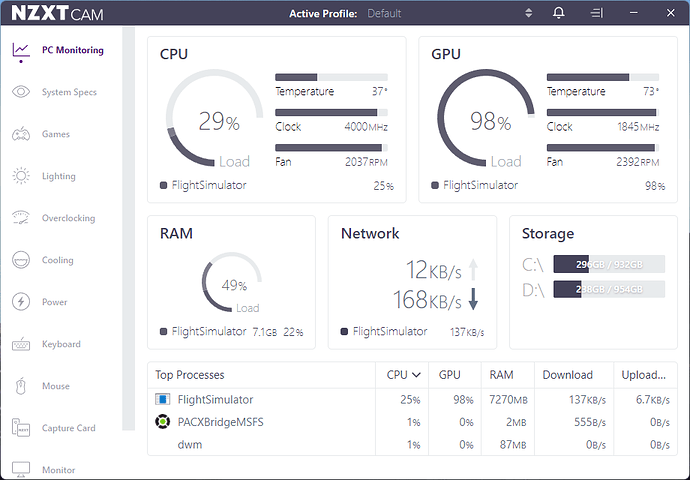Screen dimensions: 690x480
Task: Click the Mouse icon in sidebar
Action: [x=21, y=386]
